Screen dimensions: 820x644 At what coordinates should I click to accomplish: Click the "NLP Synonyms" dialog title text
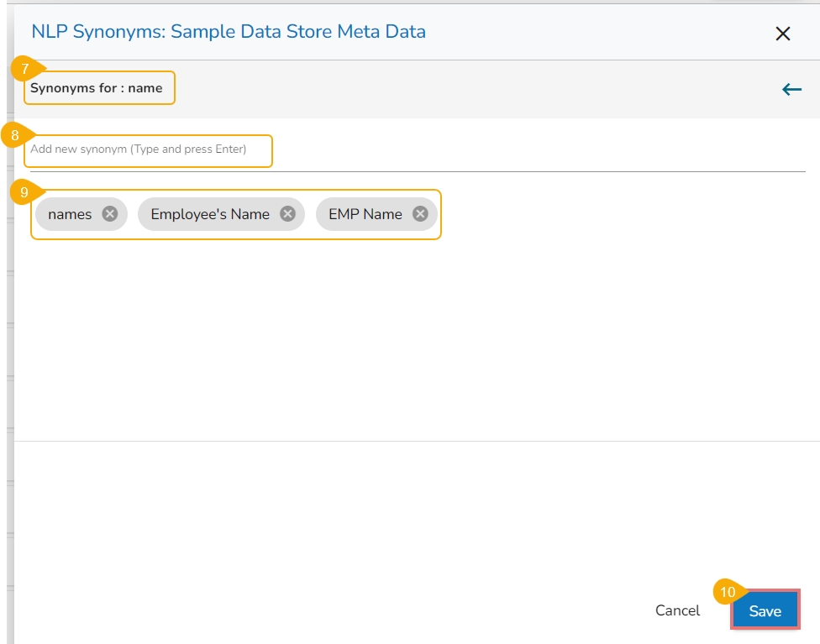pos(229,32)
